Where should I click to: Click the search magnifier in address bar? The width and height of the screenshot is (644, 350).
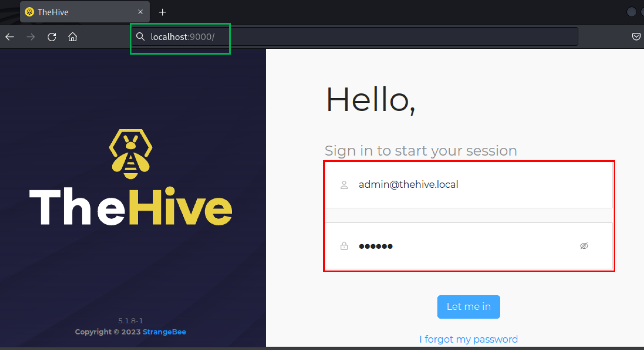pos(140,37)
